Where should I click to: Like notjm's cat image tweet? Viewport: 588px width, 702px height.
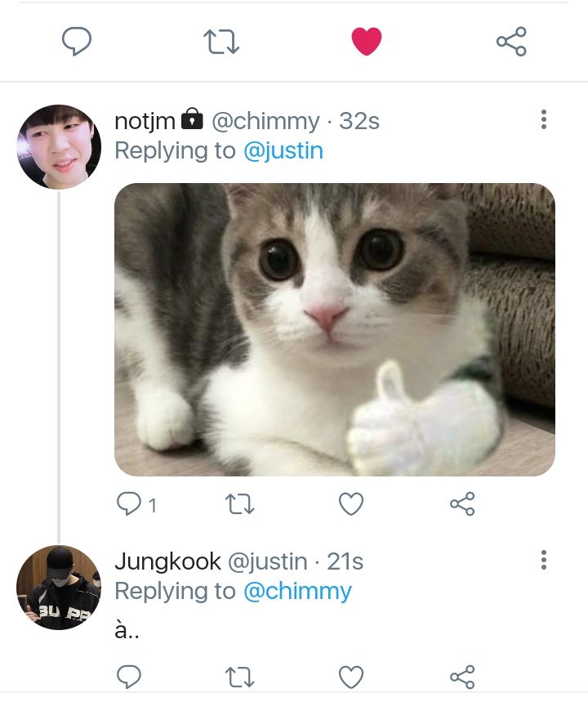pyautogui.click(x=351, y=504)
